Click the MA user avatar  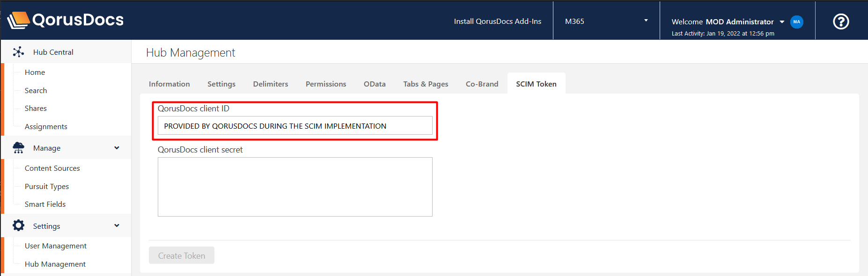797,22
